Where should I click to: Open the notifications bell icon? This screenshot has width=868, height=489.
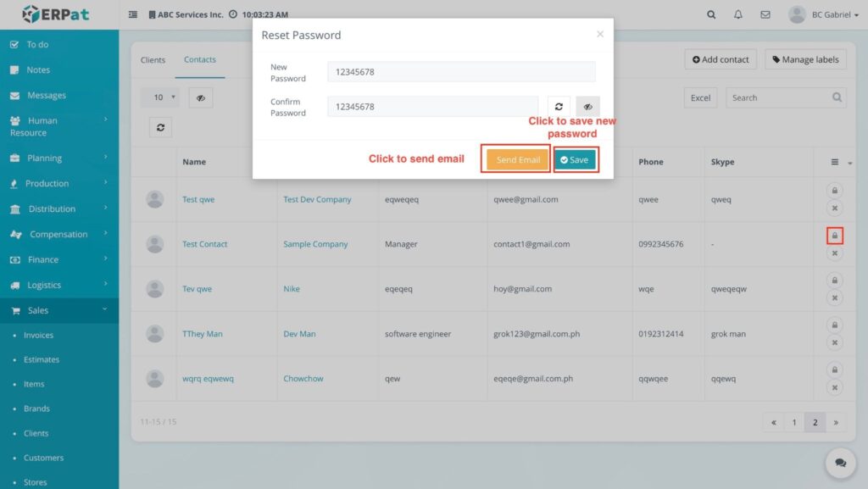pos(738,14)
